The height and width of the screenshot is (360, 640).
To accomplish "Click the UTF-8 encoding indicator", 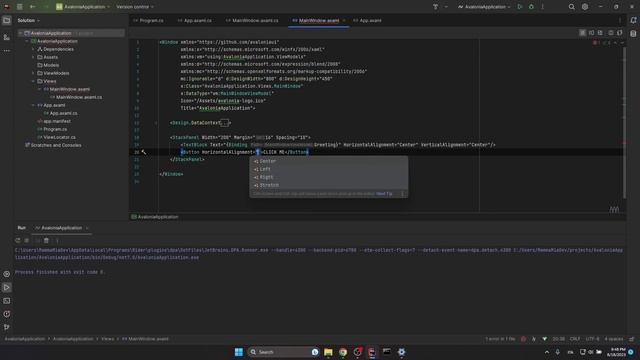I will [x=592, y=339].
